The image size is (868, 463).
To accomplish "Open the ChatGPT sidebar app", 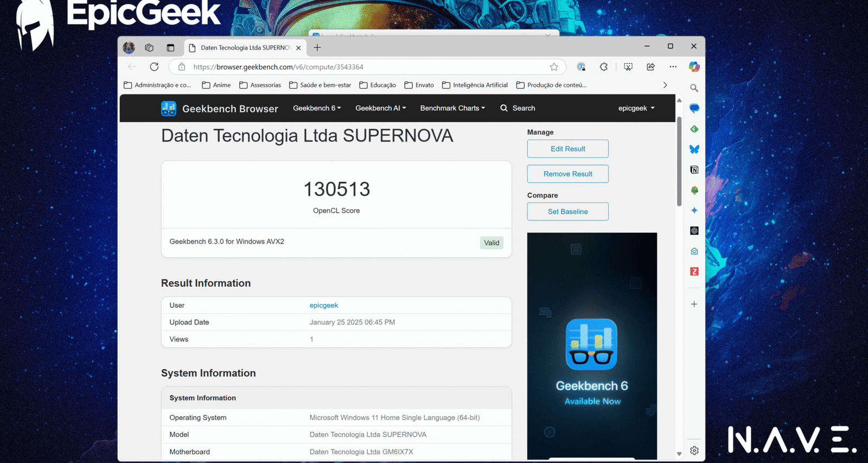I will coord(694,231).
